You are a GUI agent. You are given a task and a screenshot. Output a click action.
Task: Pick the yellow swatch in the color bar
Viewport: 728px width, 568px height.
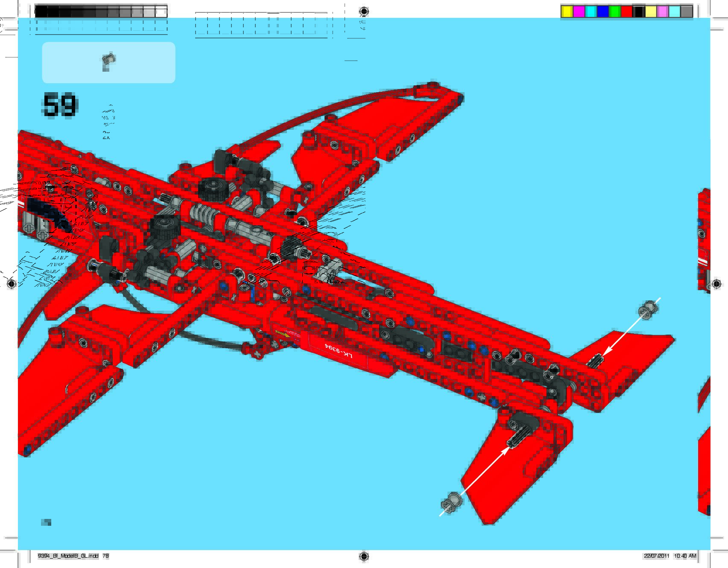[x=567, y=12]
